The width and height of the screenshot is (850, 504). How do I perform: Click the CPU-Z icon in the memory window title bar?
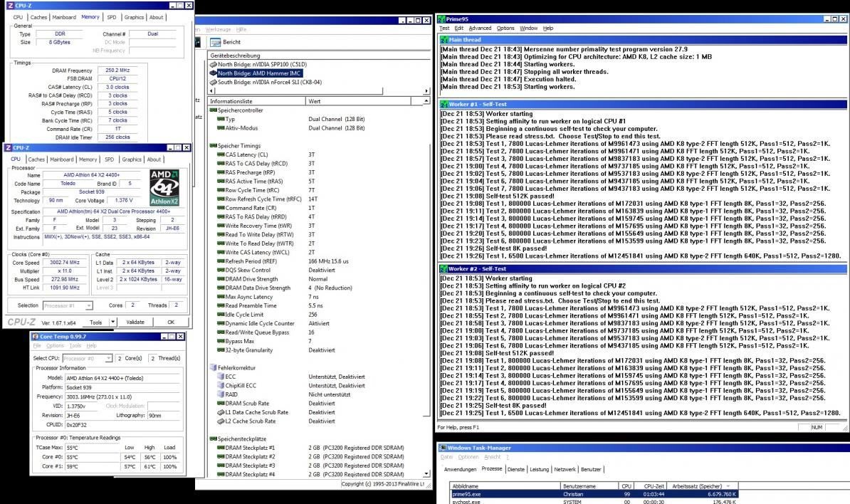tap(10, 6)
